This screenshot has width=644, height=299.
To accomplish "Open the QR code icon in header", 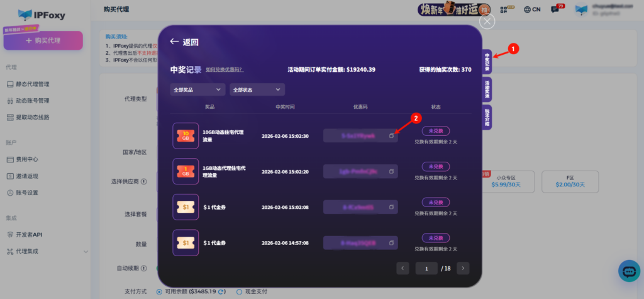I will pyautogui.click(x=504, y=9).
